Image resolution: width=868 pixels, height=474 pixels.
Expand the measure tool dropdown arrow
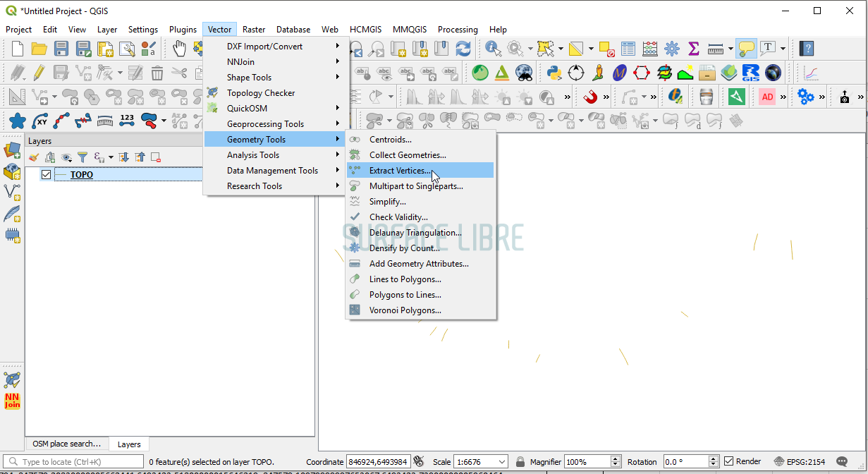click(x=731, y=49)
